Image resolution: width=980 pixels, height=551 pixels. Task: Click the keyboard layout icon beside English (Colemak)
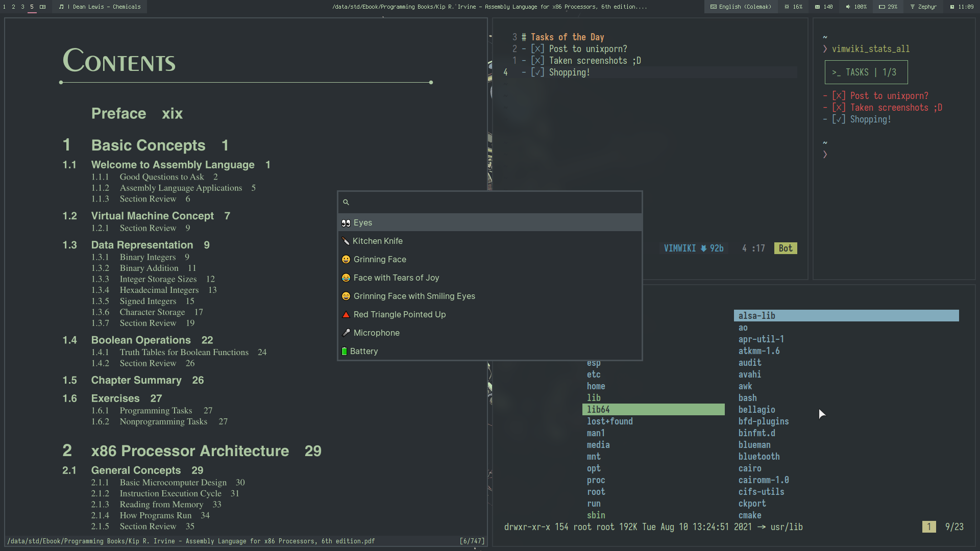[713, 7]
